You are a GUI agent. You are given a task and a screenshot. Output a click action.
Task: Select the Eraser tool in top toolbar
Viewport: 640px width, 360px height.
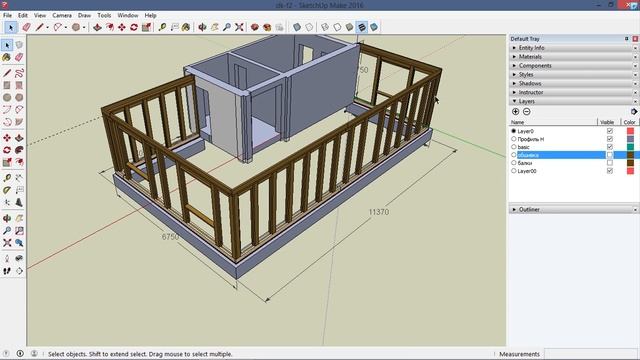(27, 27)
